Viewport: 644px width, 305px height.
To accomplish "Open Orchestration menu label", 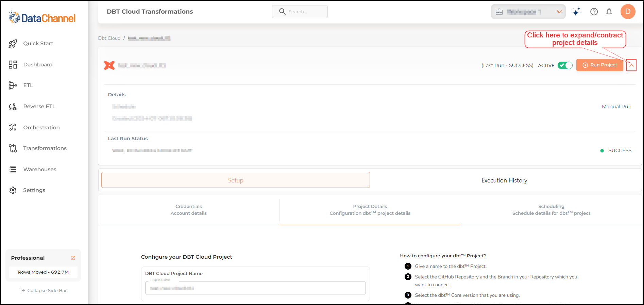I will tap(41, 128).
